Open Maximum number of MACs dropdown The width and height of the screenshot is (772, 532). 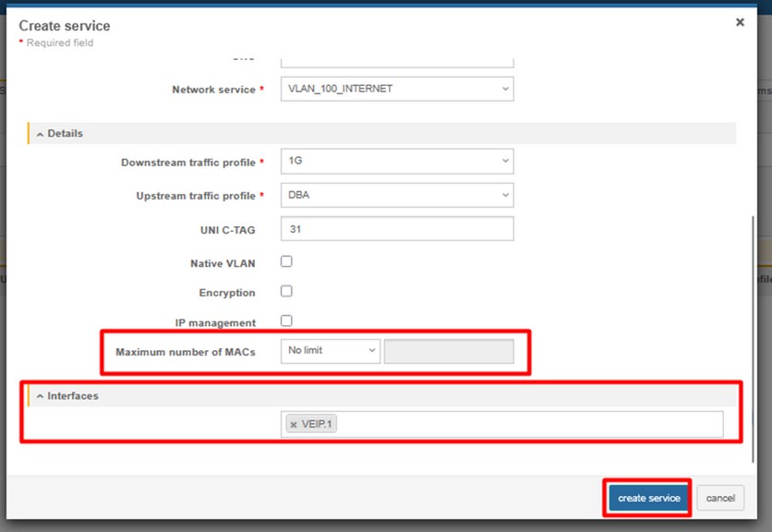(x=330, y=351)
